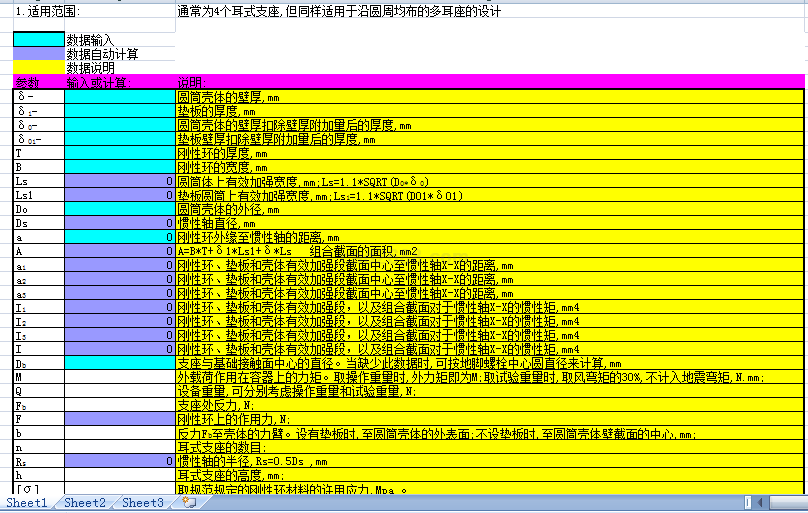Open the Sheet3 tab
808x513 pixels.
point(143,503)
